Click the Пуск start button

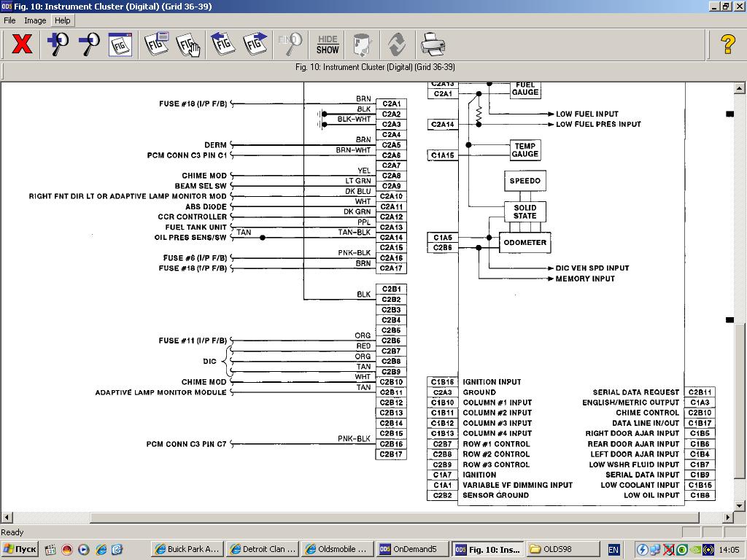[x=20, y=549]
